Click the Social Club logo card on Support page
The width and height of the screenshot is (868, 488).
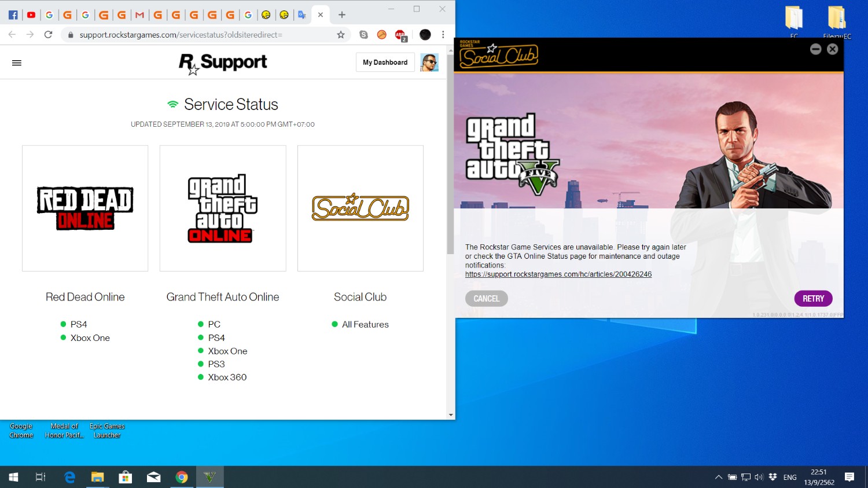click(x=361, y=208)
